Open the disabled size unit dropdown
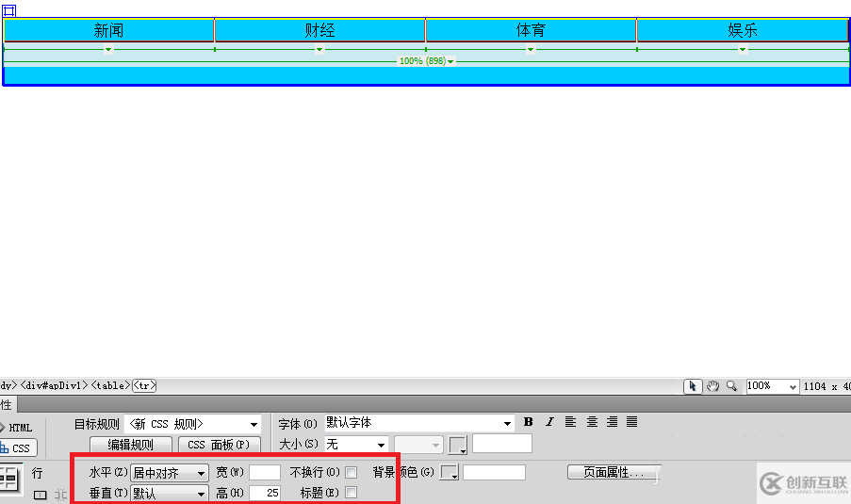This screenshot has width=851, height=504. (x=418, y=445)
